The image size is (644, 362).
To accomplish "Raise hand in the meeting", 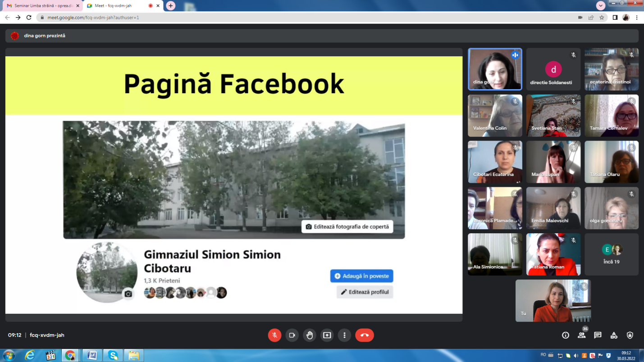I will (310, 335).
